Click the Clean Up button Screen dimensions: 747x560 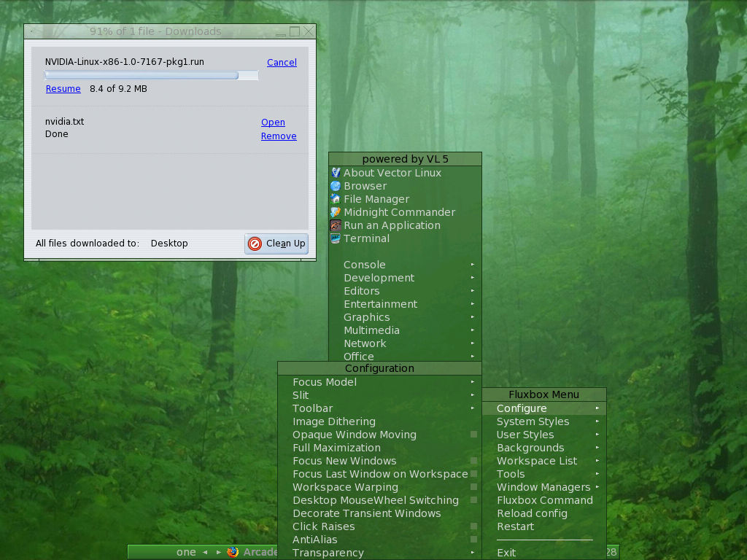click(276, 244)
